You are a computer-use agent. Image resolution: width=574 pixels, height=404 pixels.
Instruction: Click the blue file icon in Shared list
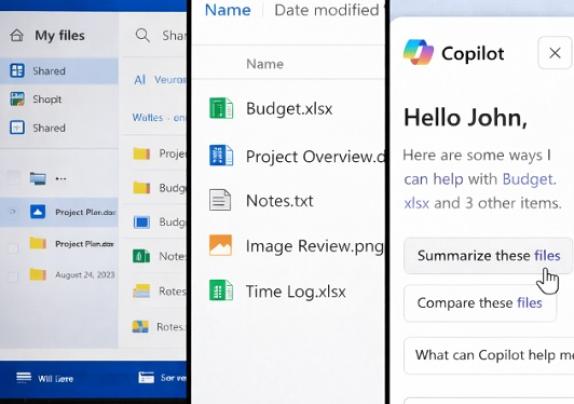142,222
